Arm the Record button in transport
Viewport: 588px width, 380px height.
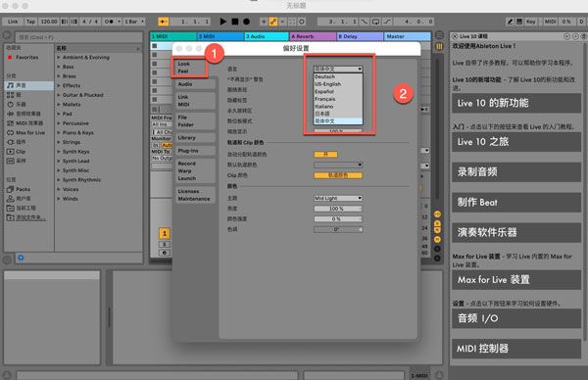click(246, 22)
